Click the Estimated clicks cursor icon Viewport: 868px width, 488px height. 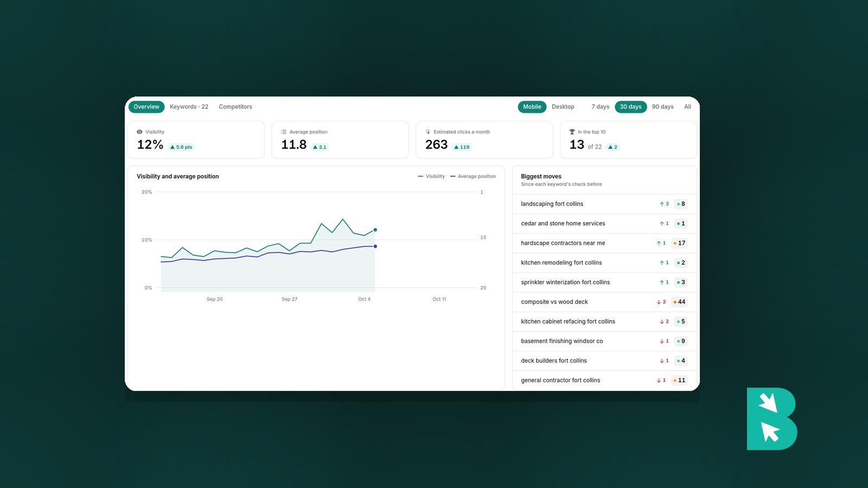428,132
